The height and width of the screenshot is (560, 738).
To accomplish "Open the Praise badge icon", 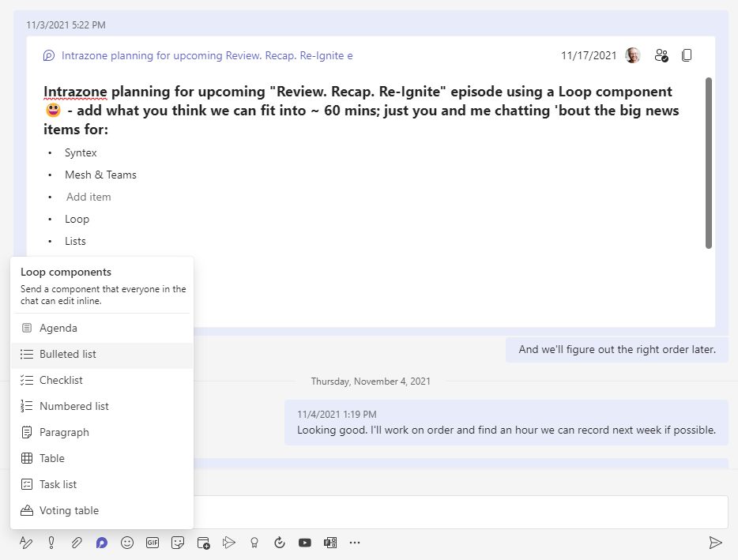I will 254,543.
